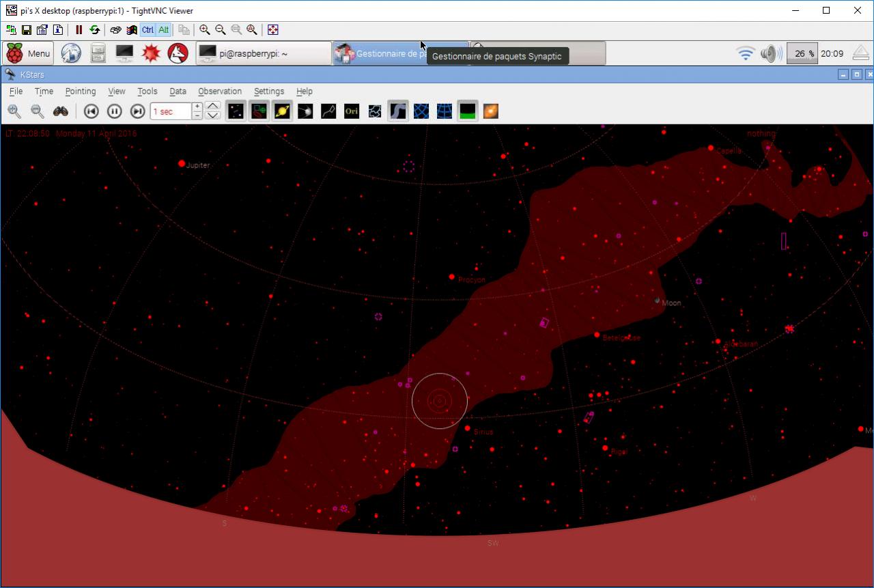Viewport: 874px width, 588px height.
Task: Switch to the Gestionnaire de paquets task
Action: click(x=400, y=53)
